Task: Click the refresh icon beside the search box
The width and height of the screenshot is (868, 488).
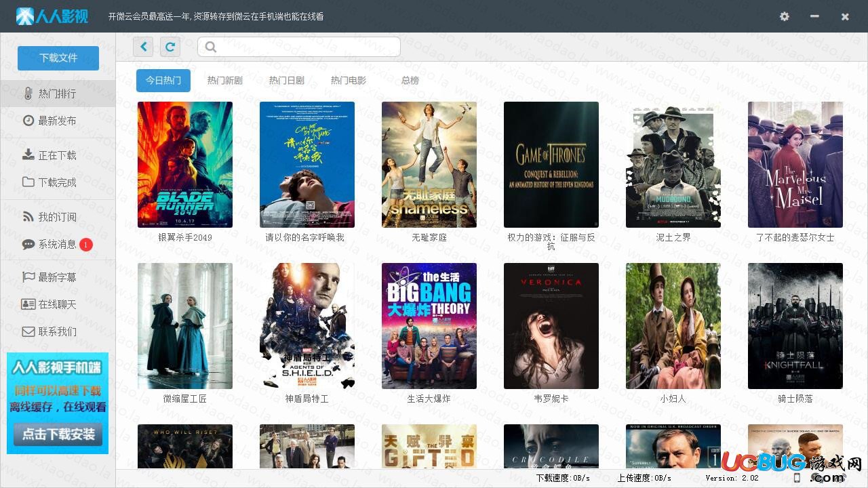Action: 170,47
